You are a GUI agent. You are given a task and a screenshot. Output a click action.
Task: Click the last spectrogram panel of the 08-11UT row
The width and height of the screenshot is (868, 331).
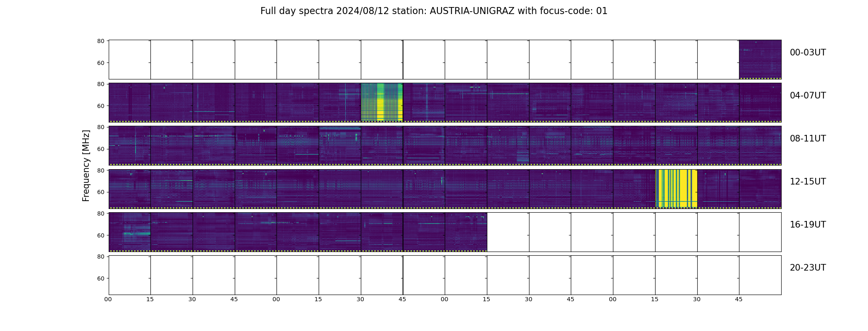(760, 146)
